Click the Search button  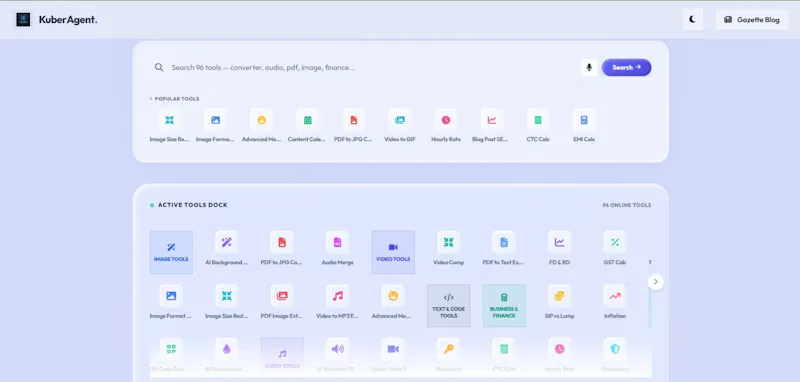pyautogui.click(x=626, y=67)
